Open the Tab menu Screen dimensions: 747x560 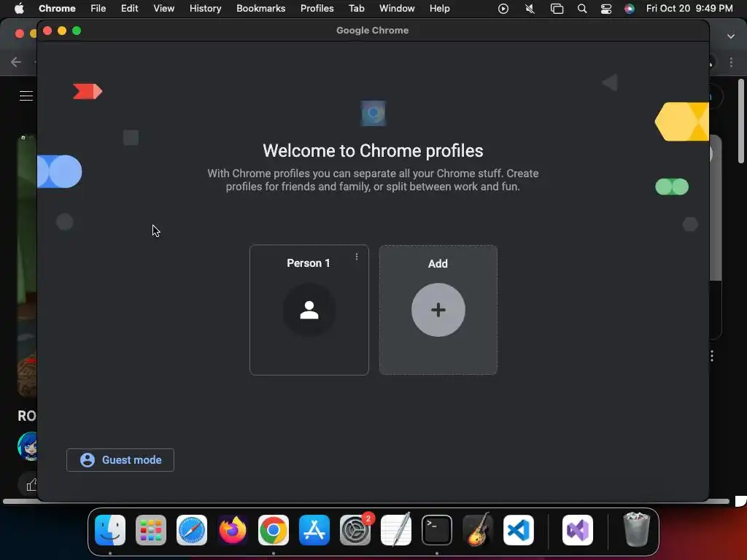pos(356,8)
